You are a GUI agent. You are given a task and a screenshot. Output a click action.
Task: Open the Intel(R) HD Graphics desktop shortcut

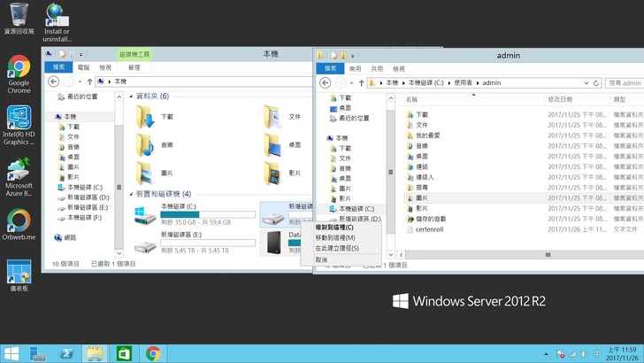pos(19,126)
